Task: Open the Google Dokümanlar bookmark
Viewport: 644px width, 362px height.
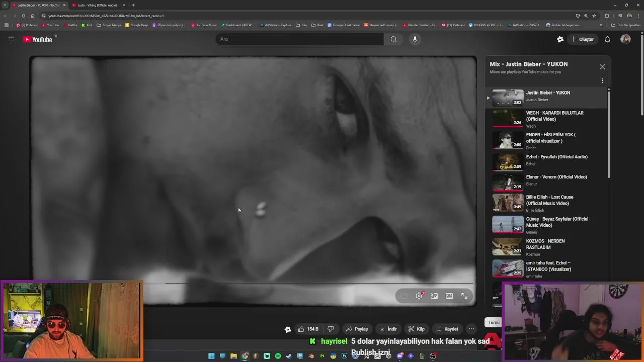Action: (344, 25)
